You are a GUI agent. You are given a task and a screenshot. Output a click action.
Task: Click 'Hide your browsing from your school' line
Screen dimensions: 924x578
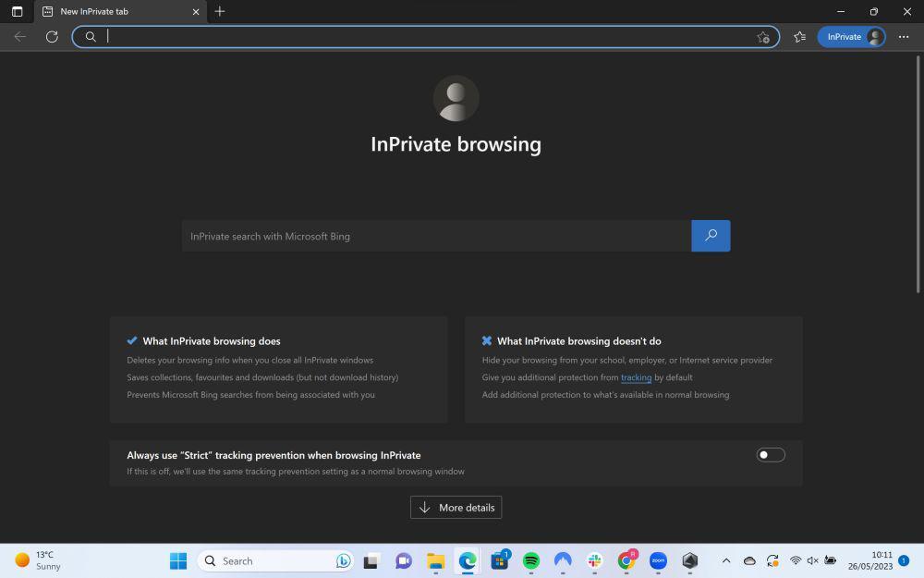627,361
